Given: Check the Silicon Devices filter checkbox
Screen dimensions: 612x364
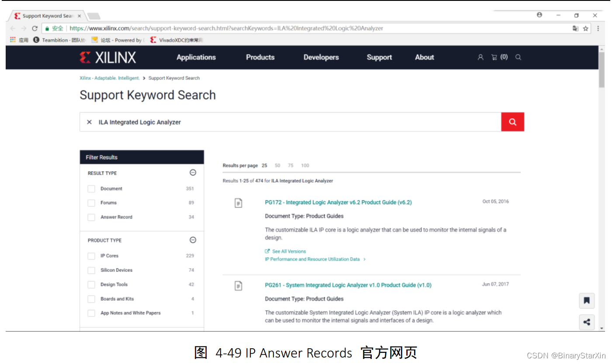Looking at the screenshot, I should click(x=91, y=271).
